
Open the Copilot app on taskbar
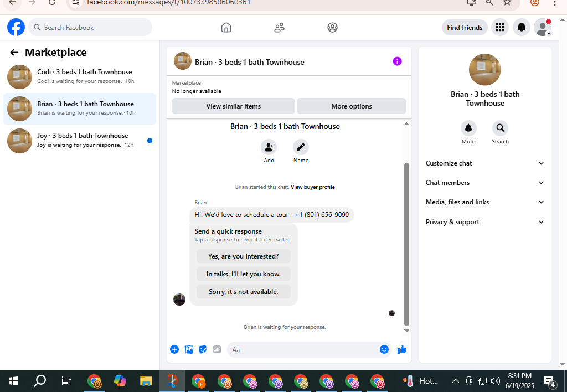coord(120,381)
